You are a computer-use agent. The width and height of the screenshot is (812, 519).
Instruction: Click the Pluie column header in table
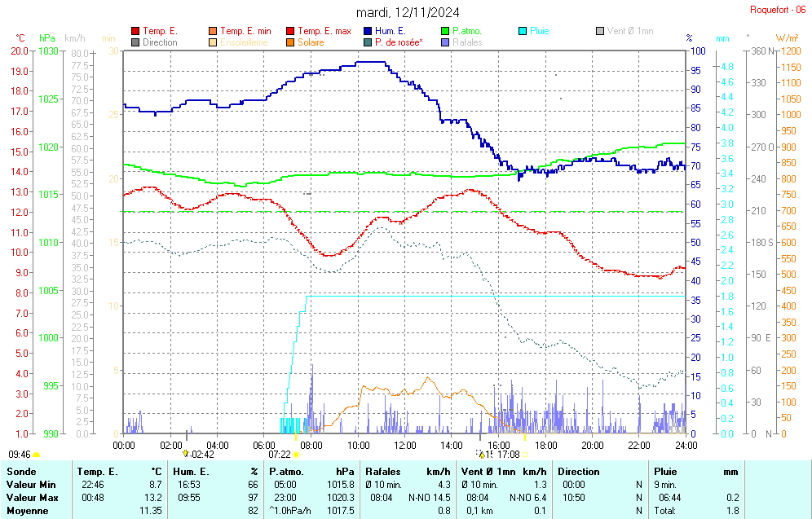(x=665, y=472)
